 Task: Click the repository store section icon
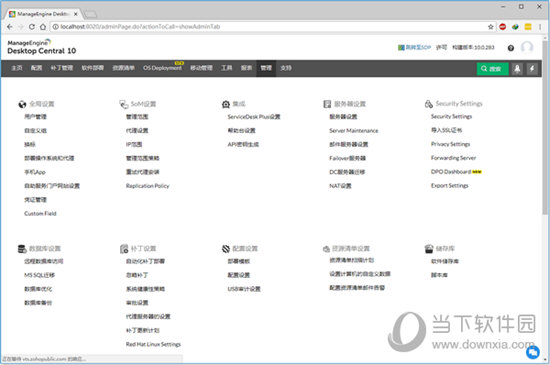coord(429,249)
